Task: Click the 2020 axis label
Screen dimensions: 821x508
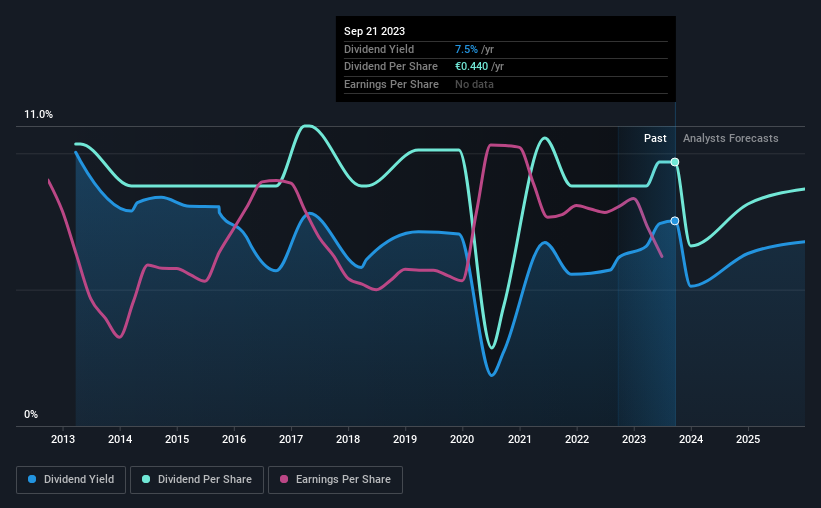Action: click(x=462, y=439)
